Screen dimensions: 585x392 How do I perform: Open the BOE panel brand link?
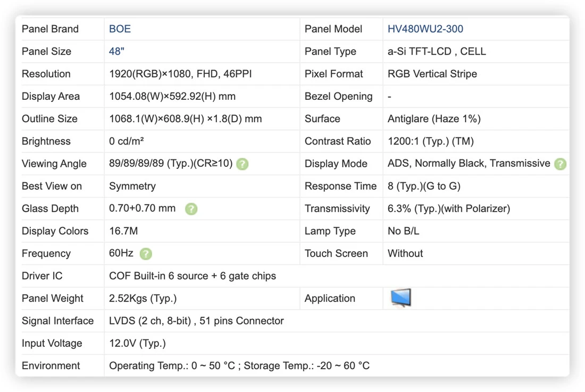coord(120,29)
